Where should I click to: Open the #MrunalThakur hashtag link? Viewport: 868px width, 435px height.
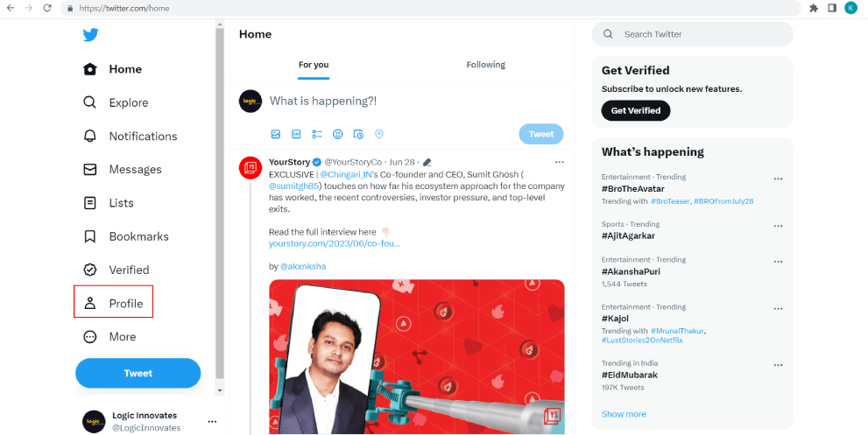677,331
